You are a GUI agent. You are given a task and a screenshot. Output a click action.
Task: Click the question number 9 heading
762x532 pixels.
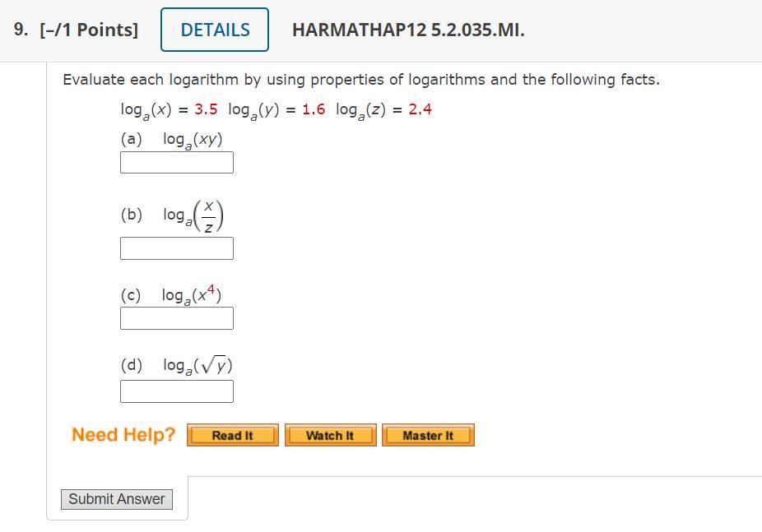pyautogui.click(x=17, y=29)
